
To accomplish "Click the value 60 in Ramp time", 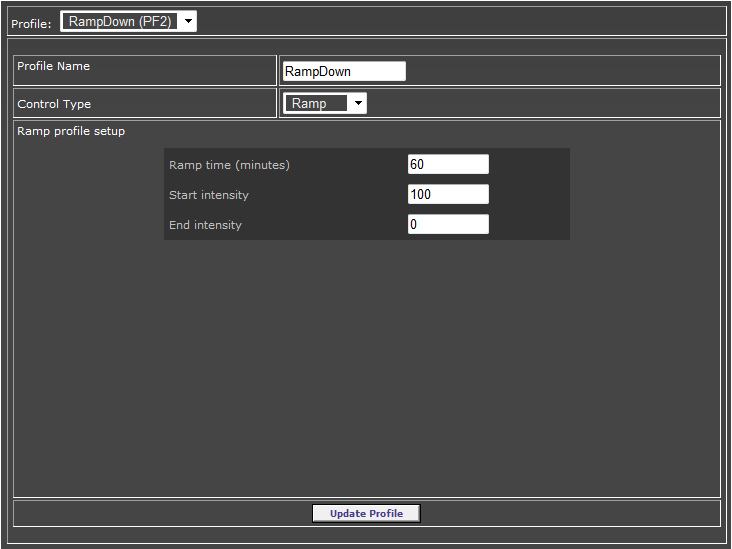I will point(417,164).
